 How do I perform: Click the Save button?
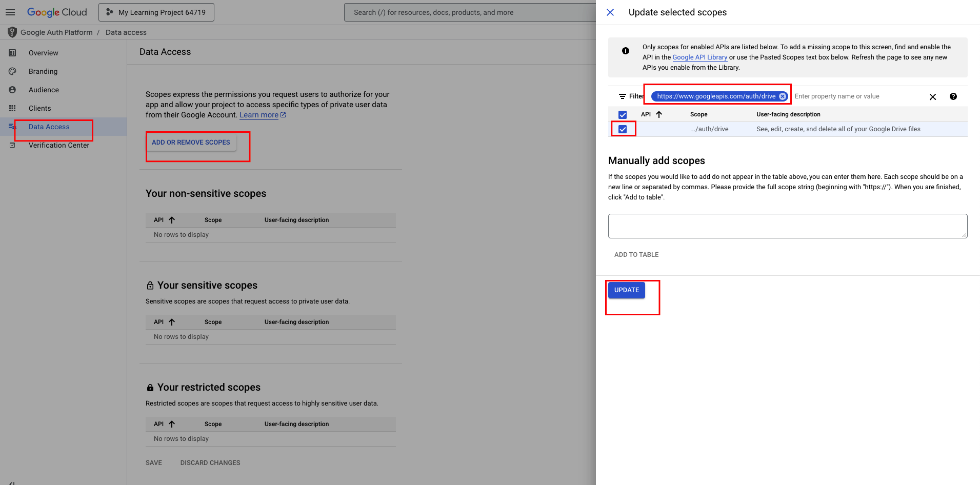154,462
